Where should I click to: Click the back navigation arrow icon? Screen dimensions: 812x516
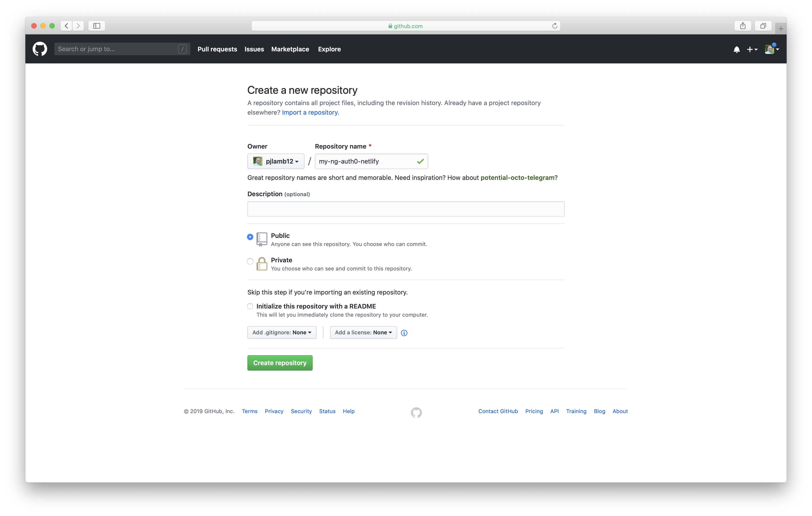point(66,25)
